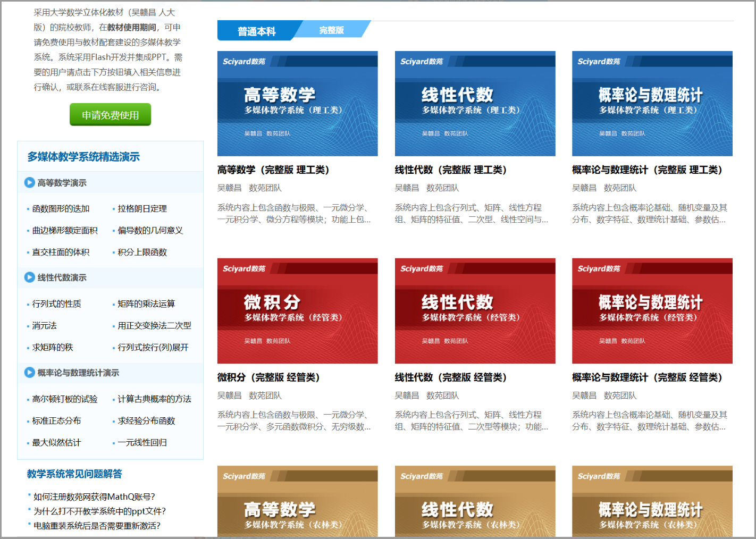756x539 pixels.
Task: Click the green 申请免费使用 button
Action: [111, 115]
